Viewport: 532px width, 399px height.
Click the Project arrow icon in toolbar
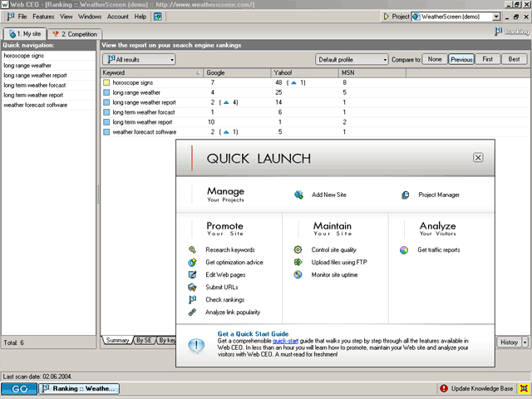coord(386,17)
